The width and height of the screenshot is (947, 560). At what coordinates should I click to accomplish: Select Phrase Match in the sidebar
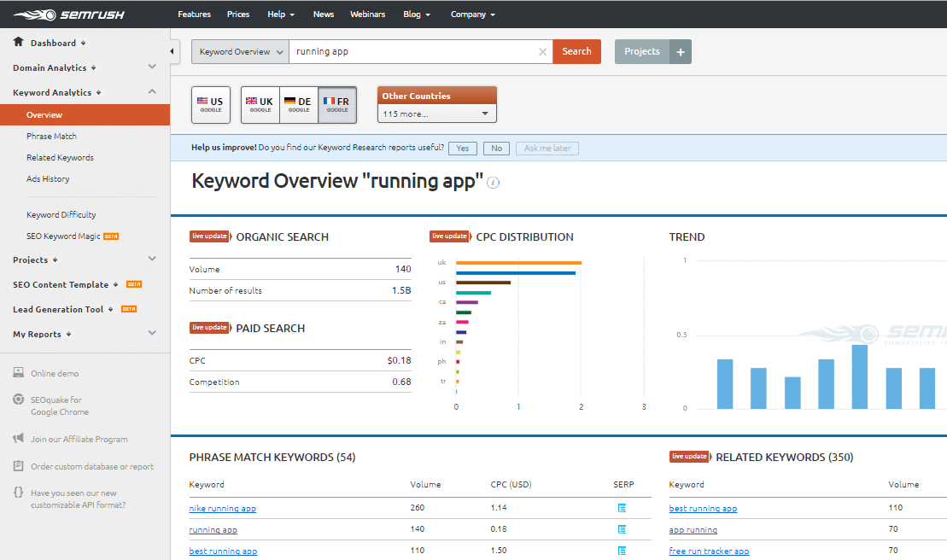pos(51,137)
